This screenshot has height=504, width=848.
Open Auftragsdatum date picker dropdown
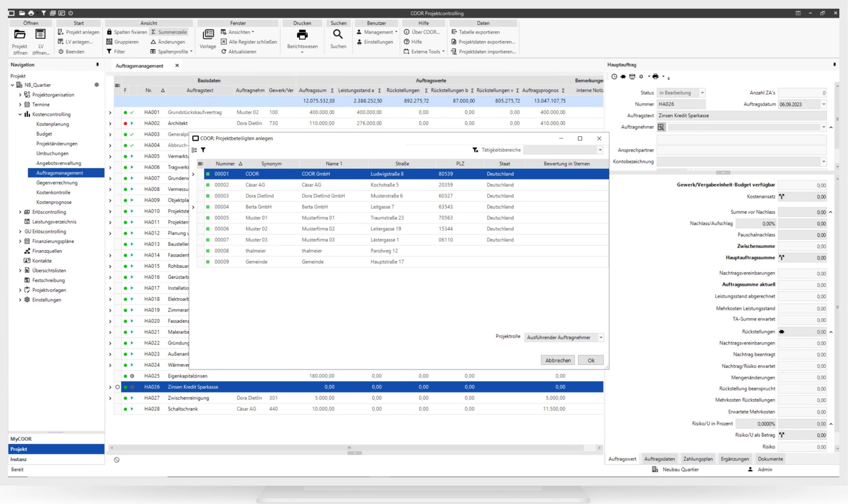[x=823, y=104]
